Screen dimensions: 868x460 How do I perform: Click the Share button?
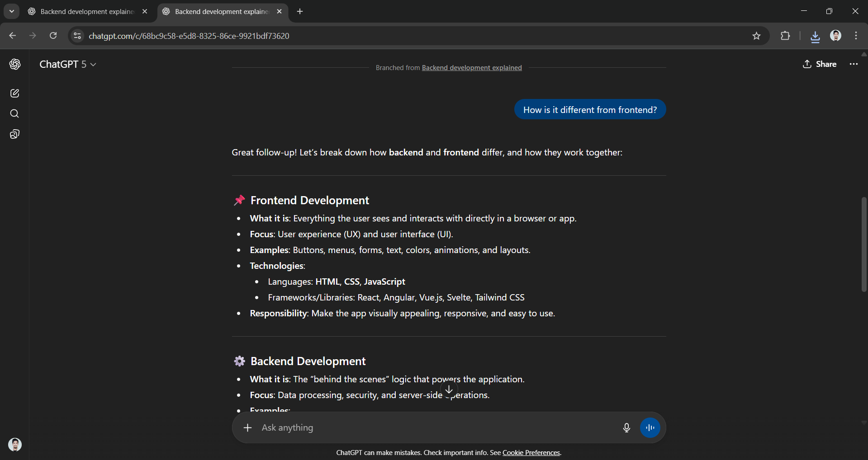point(820,64)
